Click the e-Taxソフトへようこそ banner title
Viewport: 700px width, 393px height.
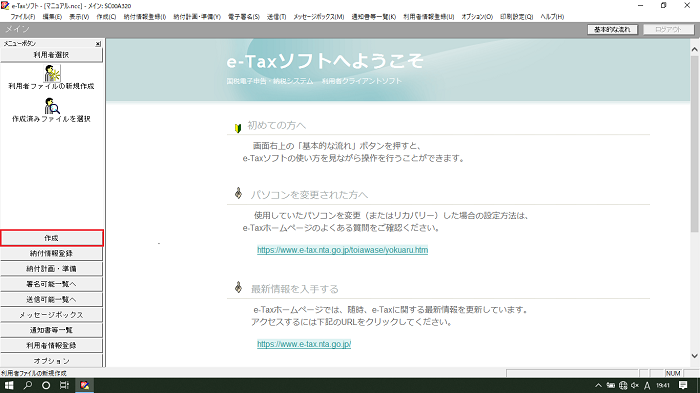(x=325, y=61)
